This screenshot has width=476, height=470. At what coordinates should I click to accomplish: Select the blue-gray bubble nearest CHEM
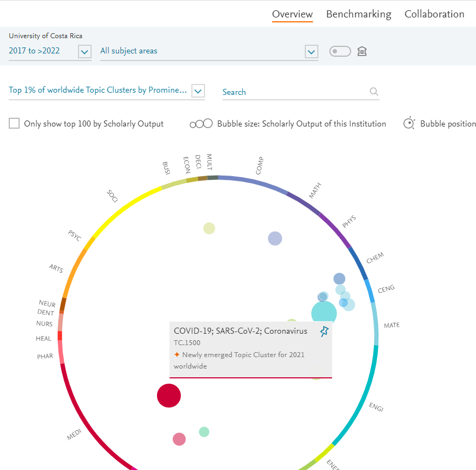point(339,279)
